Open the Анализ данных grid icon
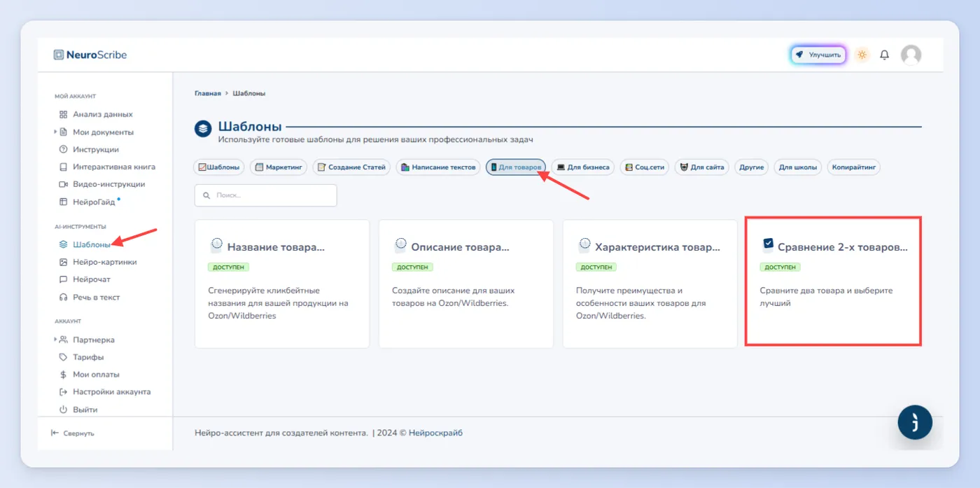The width and height of the screenshot is (980, 488). pyautogui.click(x=63, y=114)
